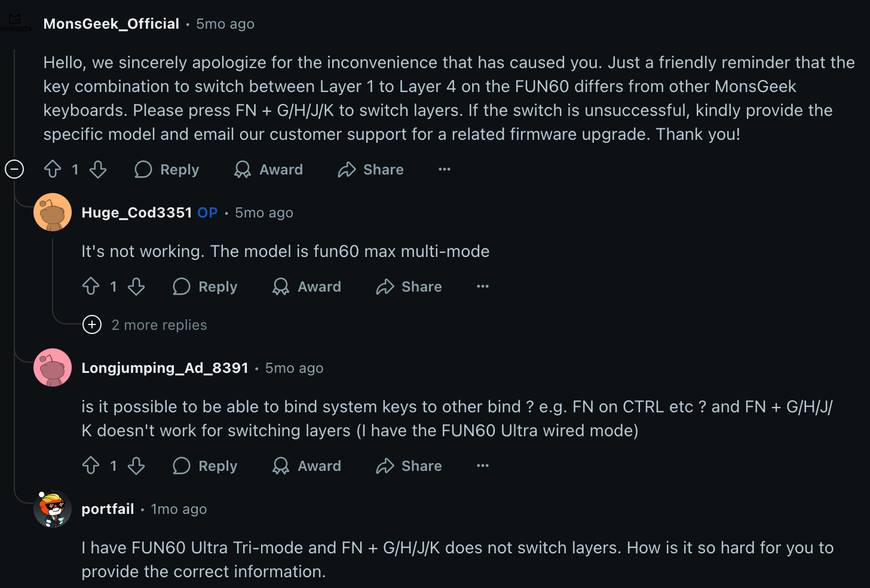Upvote Huge_Cod3351's reply
This screenshot has height=588, width=870.
click(x=91, y=286)
